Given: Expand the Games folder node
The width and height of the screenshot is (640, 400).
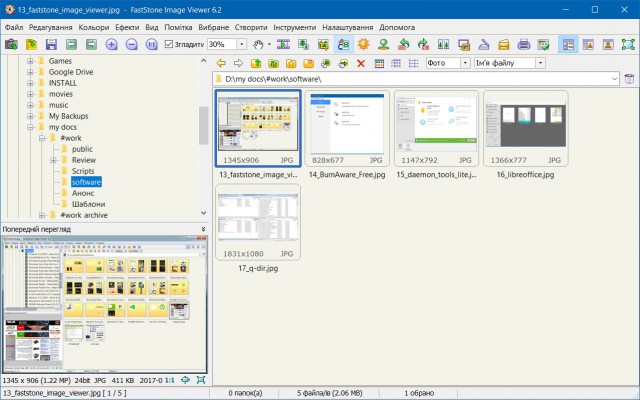Looking at the screenshot, I should point(30,61).
